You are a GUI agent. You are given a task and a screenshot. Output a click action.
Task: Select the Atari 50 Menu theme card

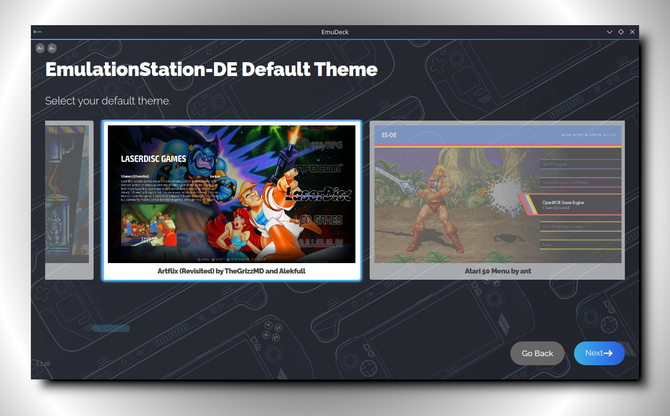tap(497, 200)
